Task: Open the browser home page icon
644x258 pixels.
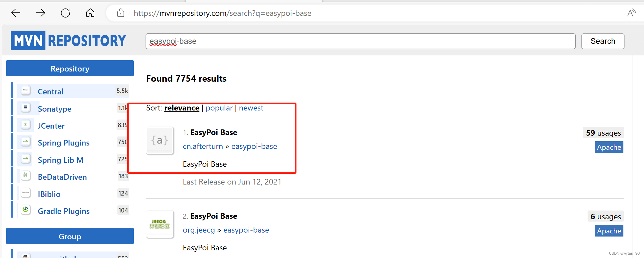Action: pyautogui.click(x=90, y=13)
